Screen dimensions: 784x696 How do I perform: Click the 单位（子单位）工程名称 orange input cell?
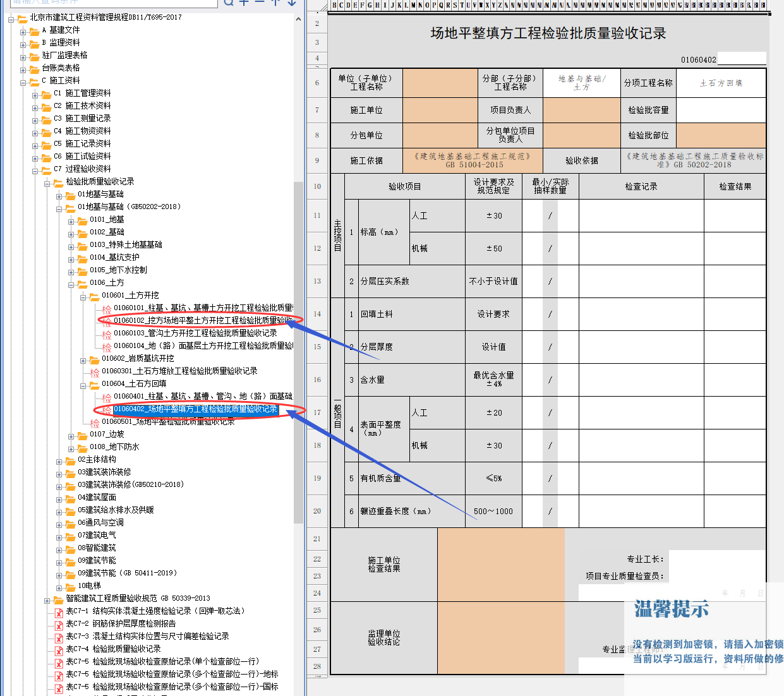pyautogui.click(x=440, y=83)
